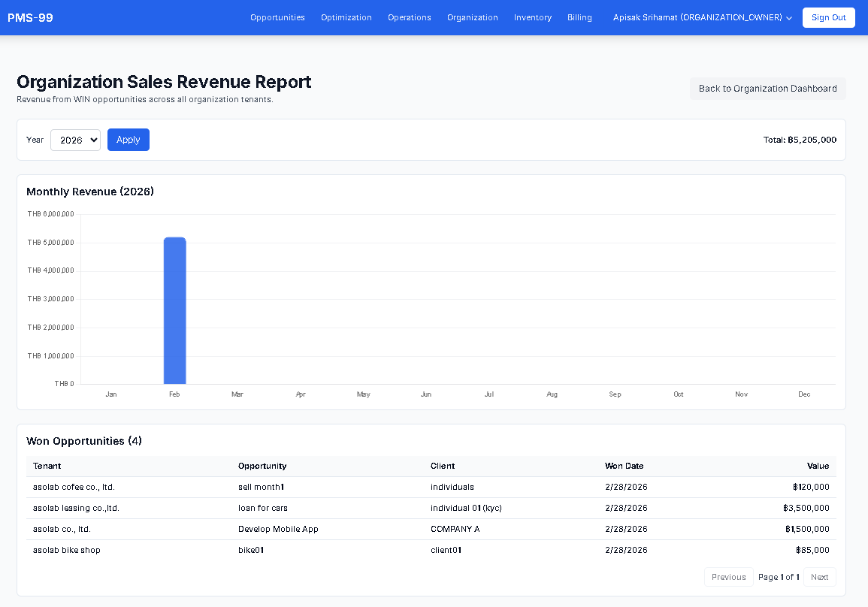Click the February revenue bar
Screen dimensions: 868x607
point(174,310)
